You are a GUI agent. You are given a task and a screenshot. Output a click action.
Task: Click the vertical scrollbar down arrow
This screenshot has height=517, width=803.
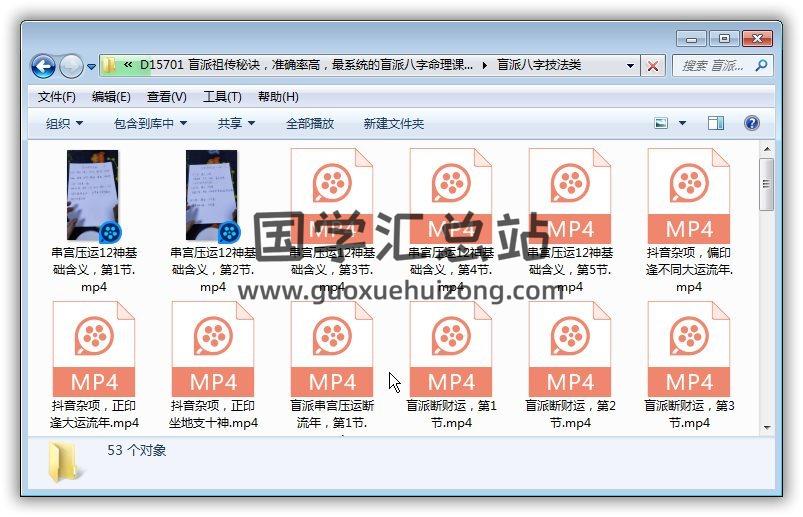click(766, 427)
